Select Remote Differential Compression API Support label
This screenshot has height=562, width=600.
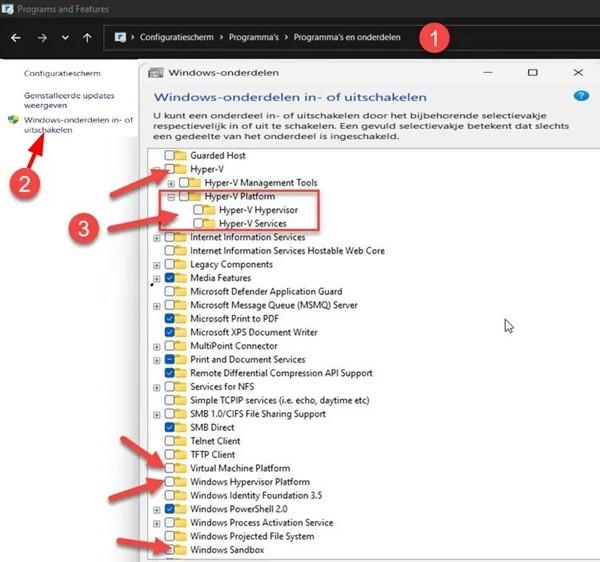pos(281,373)
